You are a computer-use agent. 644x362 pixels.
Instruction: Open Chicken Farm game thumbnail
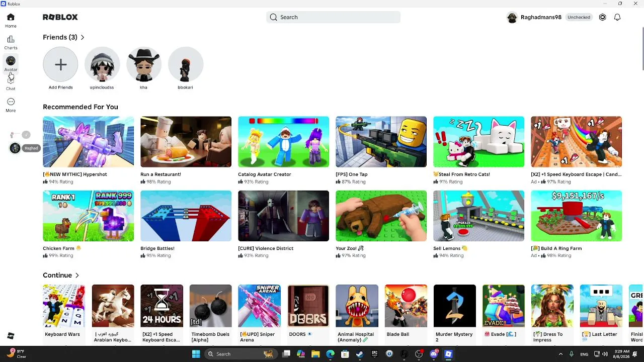click(88, 216)
